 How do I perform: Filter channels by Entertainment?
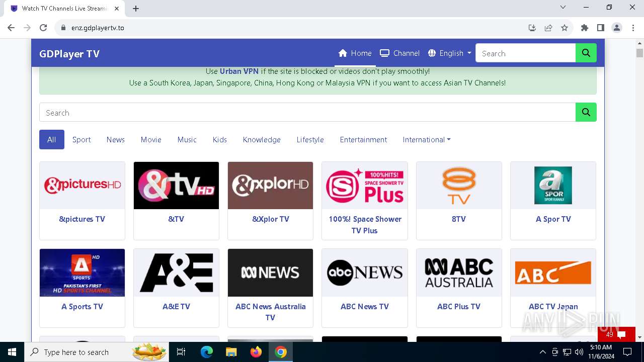pyautogui.click(x=363, y=139)
